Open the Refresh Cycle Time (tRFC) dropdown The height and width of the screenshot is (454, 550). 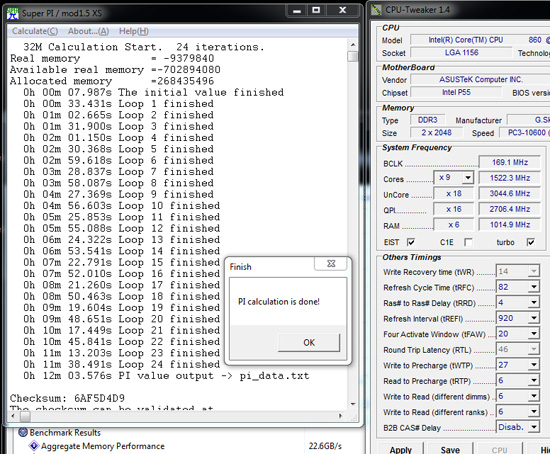tap(534, 287)
